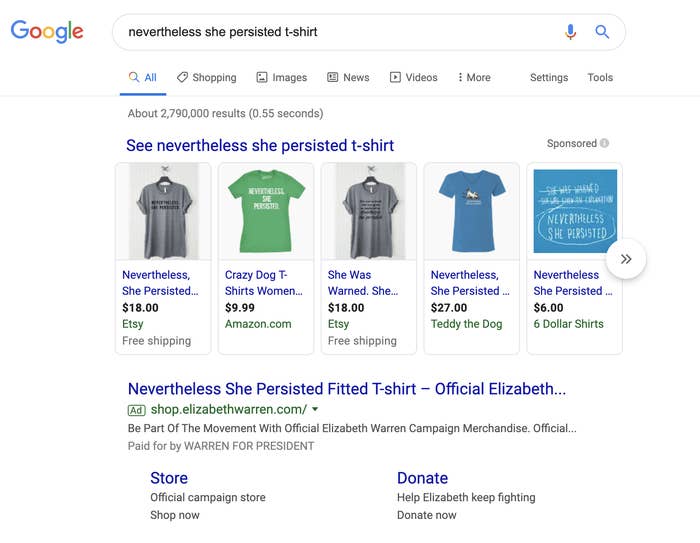
Task: Click the $27.00 price
Action: coord(449,308)
